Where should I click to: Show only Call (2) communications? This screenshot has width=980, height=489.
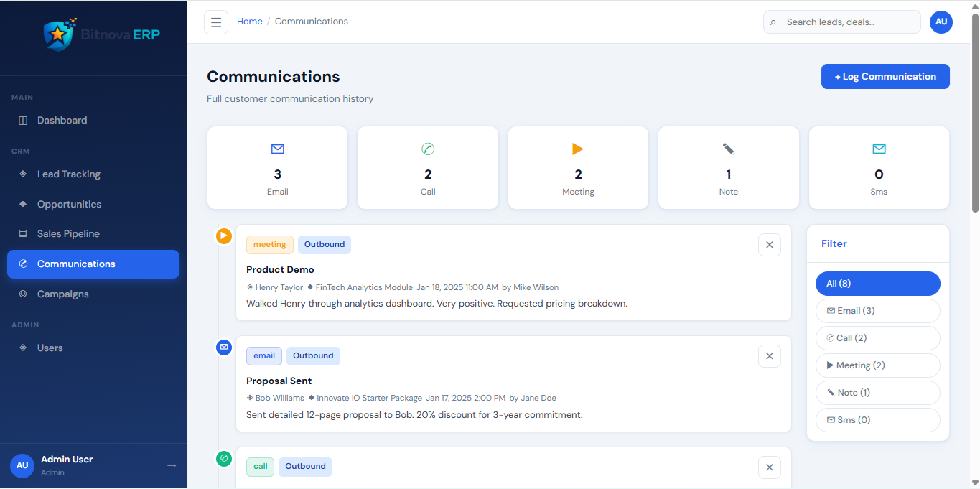coord(877,338)
